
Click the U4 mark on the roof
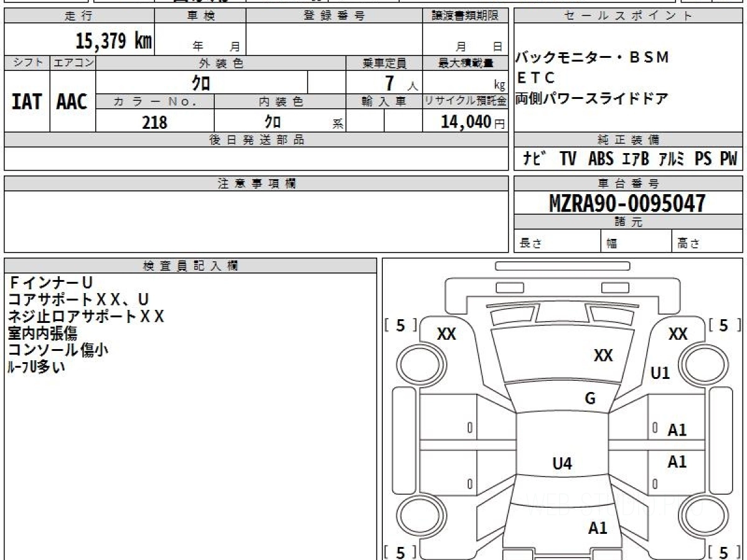[562, 463]
